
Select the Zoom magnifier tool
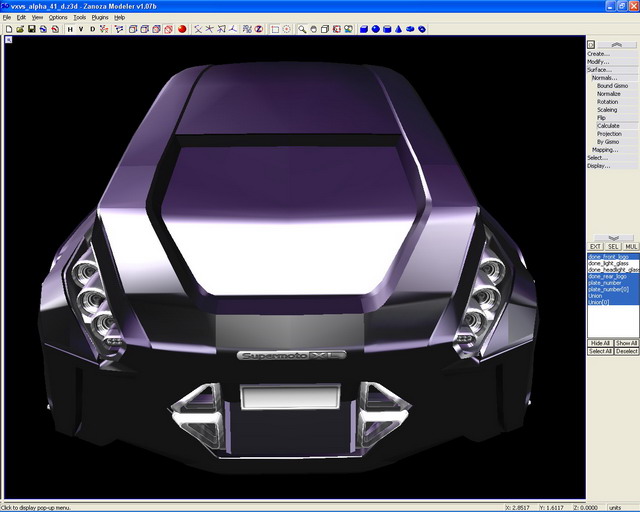(x=301, y=29)
